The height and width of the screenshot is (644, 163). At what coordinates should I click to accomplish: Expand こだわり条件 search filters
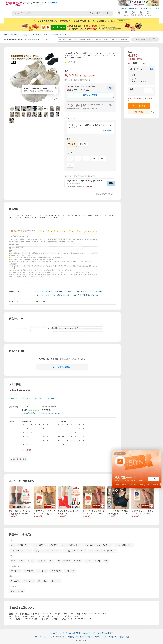94,13
